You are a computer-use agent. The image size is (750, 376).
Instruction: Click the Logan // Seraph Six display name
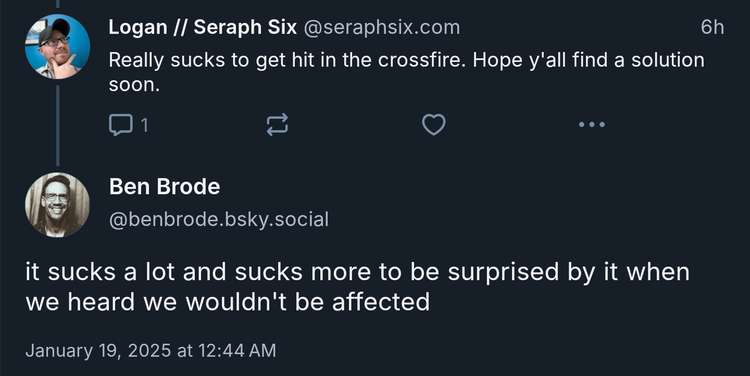point(203,27)
